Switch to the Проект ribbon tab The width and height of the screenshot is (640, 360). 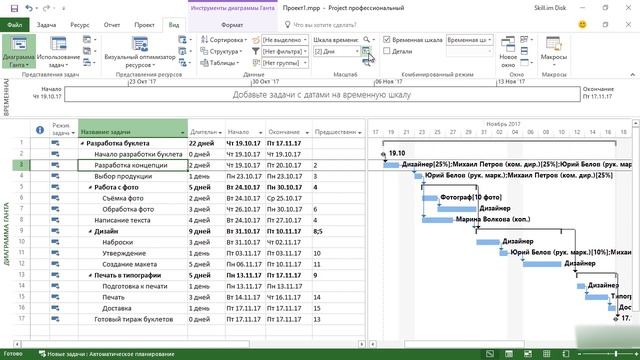tap(144, 25)
